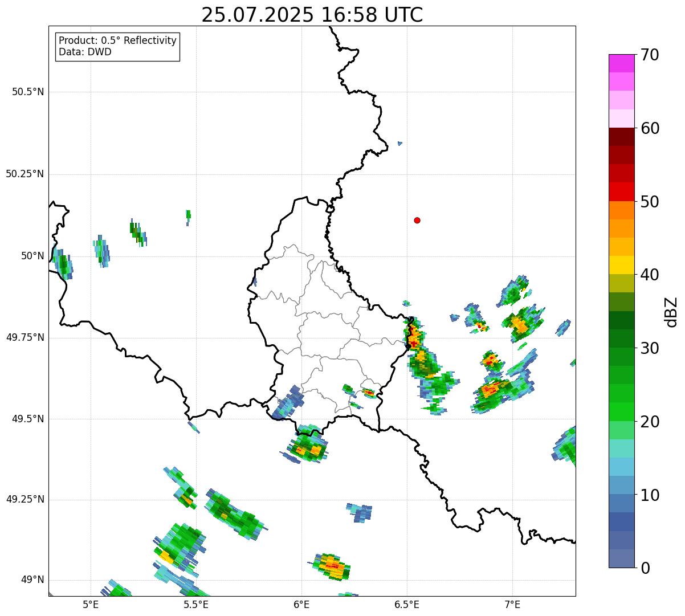Viewport: 685px width, 616px height.
Task: Click the 7°E longitude label
Action: (x=512, y=604)
